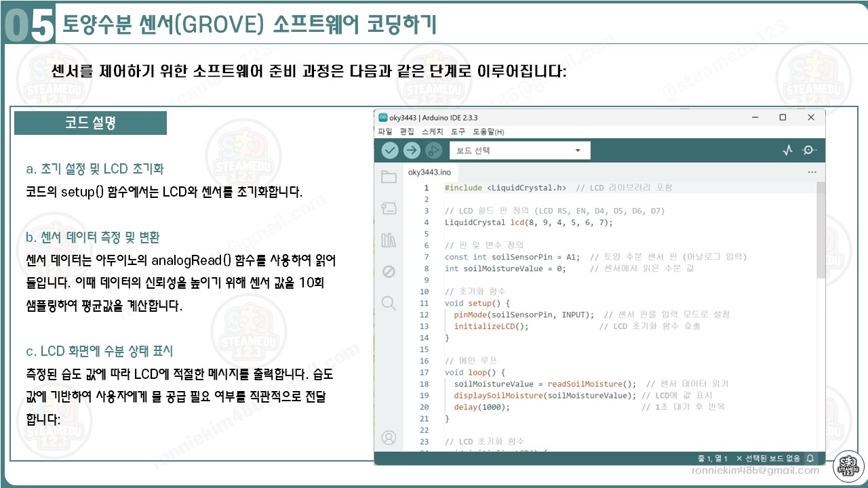Click the LiquidCrystal lcd(8, 9, 4, 5, 6, 7); line
Viewport: 868px width, 488px height.
[x=529, y=222]
